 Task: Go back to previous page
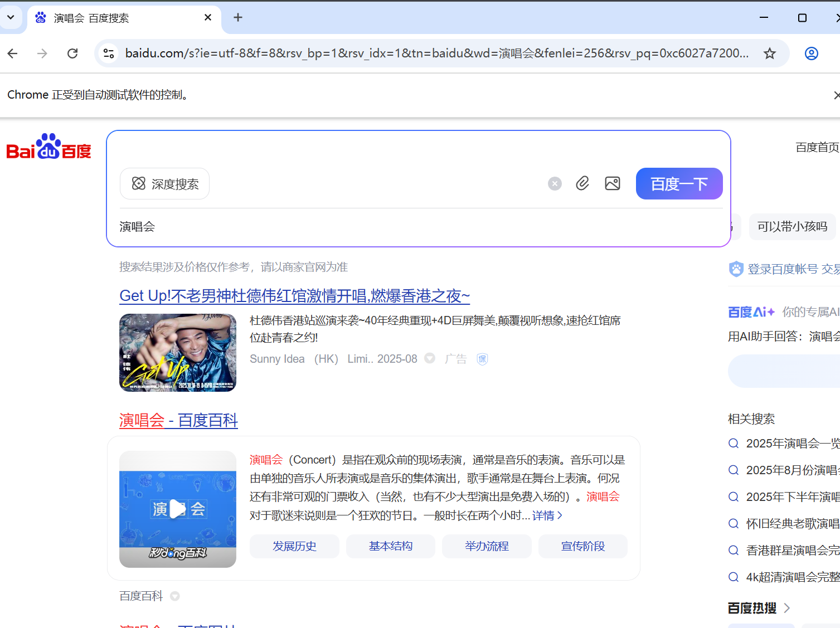coord(13,53)
